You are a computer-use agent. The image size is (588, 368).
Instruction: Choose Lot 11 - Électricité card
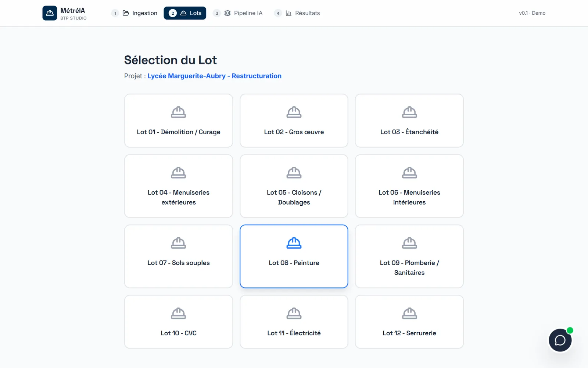coord(294,322)
